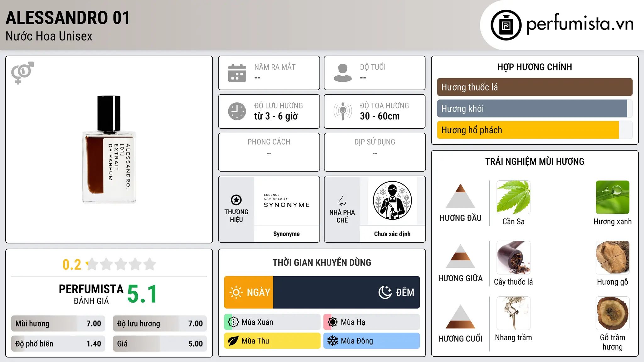Open the Gỗ trầm hương agarwood image
This screenshot has width=644, height=362.
[x=613, y=313]
